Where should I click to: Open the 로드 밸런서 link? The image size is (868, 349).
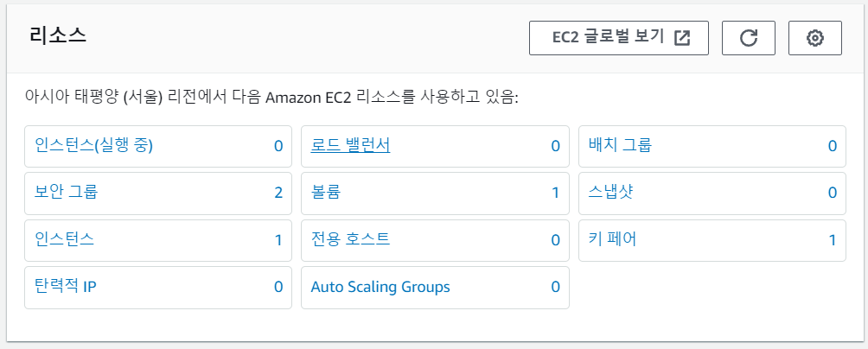(350, 145)
